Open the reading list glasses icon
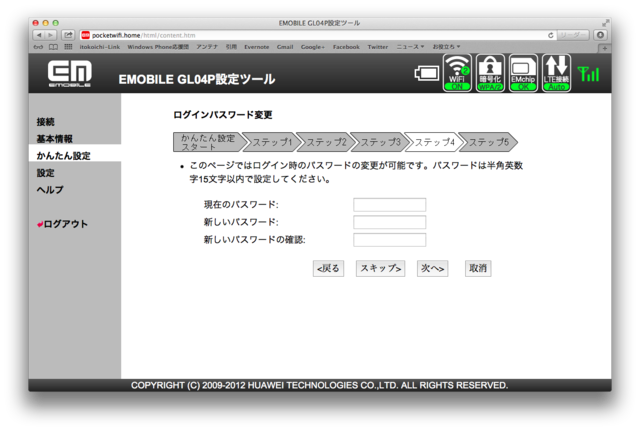 [x=38, y=47]
